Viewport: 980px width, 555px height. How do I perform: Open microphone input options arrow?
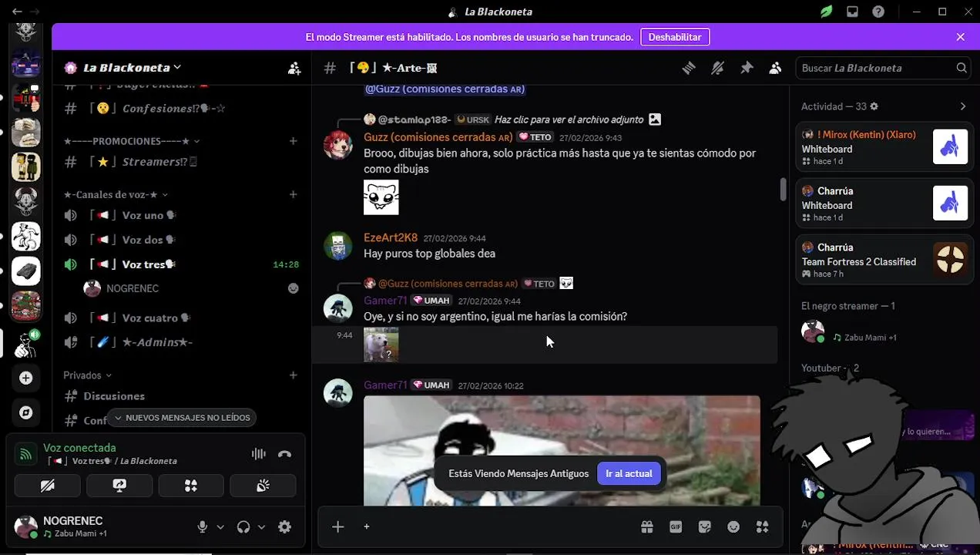(220, 527)
